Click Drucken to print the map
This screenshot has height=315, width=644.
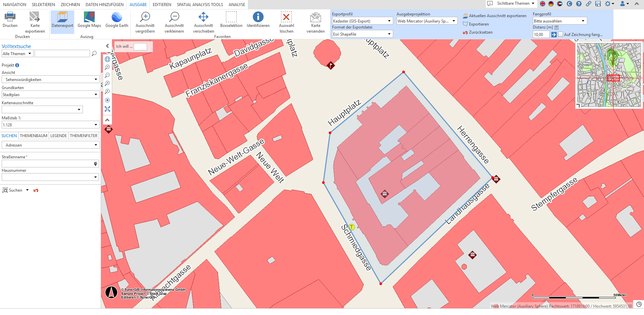click(10, 20)
